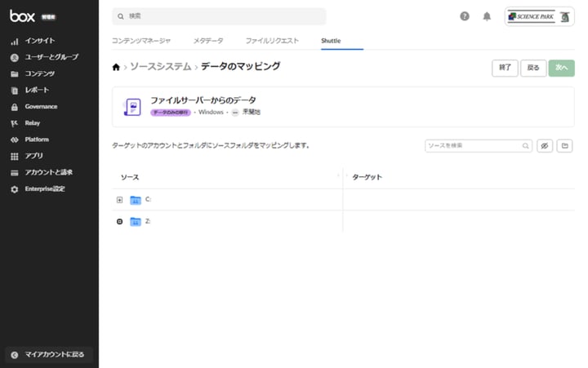Open the notifications bell
Screen dimensions: 588x368
pos(487,16)
